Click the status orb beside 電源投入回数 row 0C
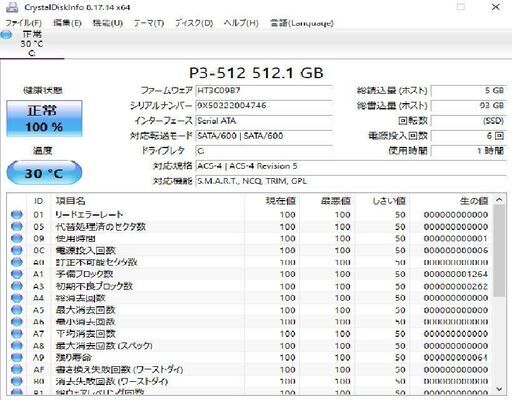This screenshot has height=400, width=512. coord(17,250)
